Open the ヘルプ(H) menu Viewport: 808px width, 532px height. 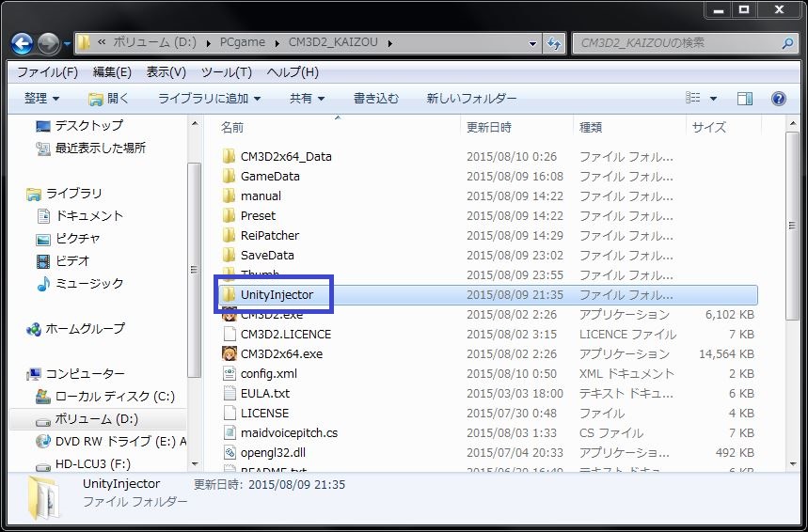(293, 71)
